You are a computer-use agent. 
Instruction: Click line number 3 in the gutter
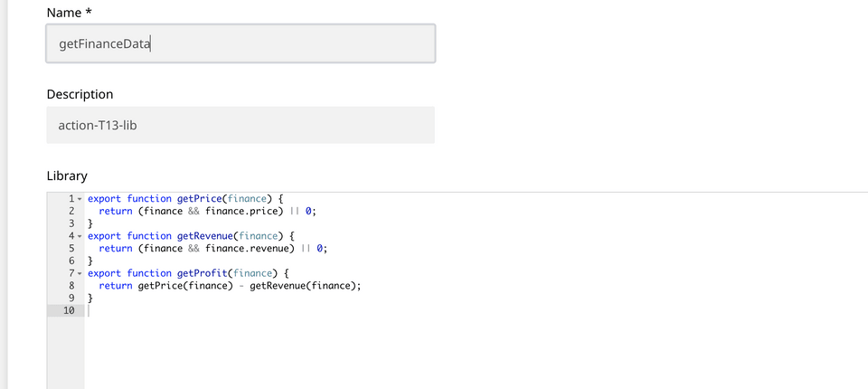pos(72,223)
